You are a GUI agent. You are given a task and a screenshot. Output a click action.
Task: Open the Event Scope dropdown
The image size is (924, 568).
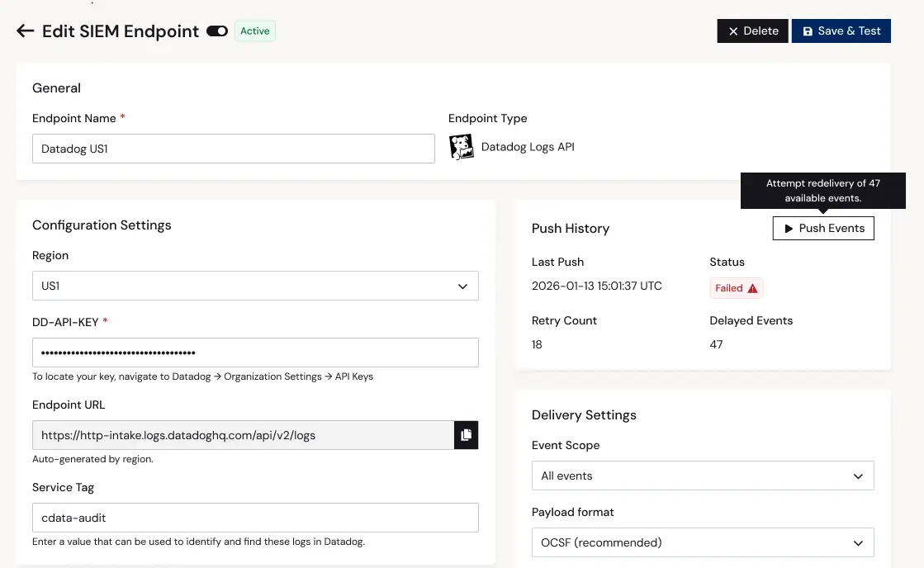click(x=703, y=476)
